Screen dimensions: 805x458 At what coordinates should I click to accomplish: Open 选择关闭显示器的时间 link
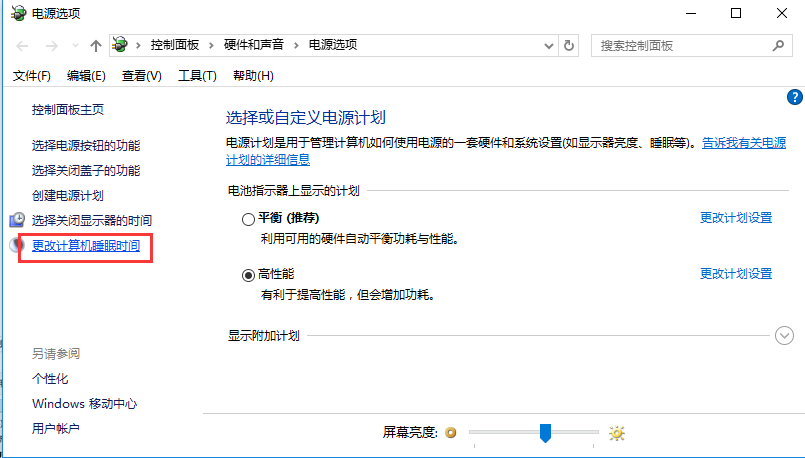pos(92,220)
